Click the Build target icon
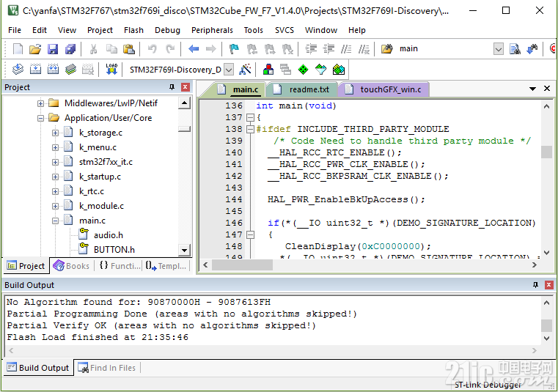Image resolution: width=558 pixels, height=392 pixels. [x=35, y=69]
